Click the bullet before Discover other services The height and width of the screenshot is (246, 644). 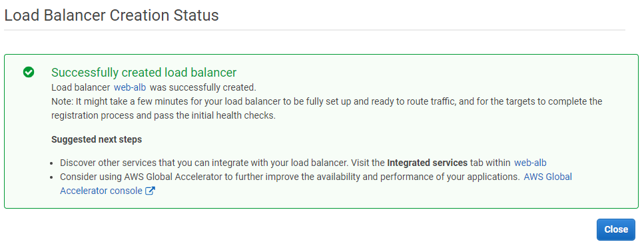click(x=51, y=163)
